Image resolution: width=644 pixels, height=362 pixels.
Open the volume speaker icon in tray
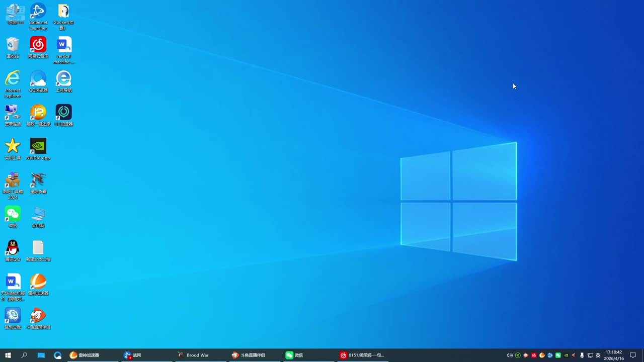[x=510, y=355]
